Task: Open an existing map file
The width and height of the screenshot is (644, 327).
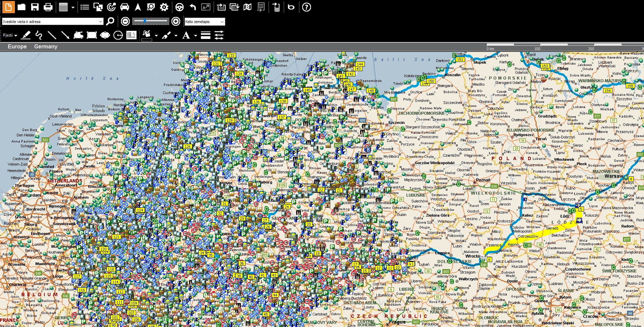Action: coord(22,7)
